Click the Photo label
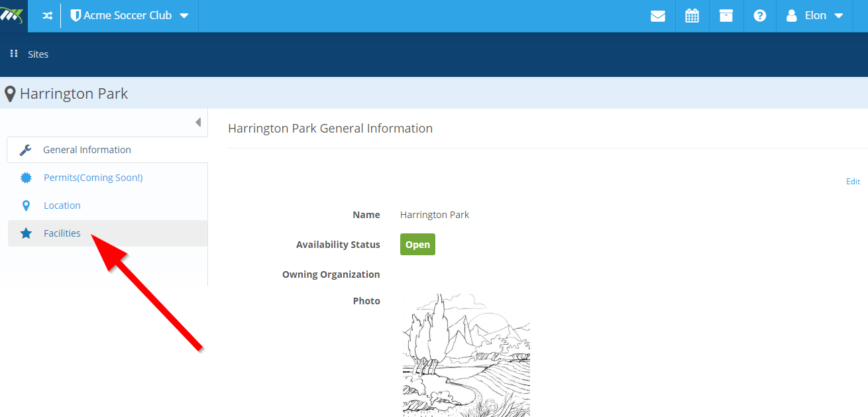This screenshot has height=417, width=868. [x=366, y=301]
